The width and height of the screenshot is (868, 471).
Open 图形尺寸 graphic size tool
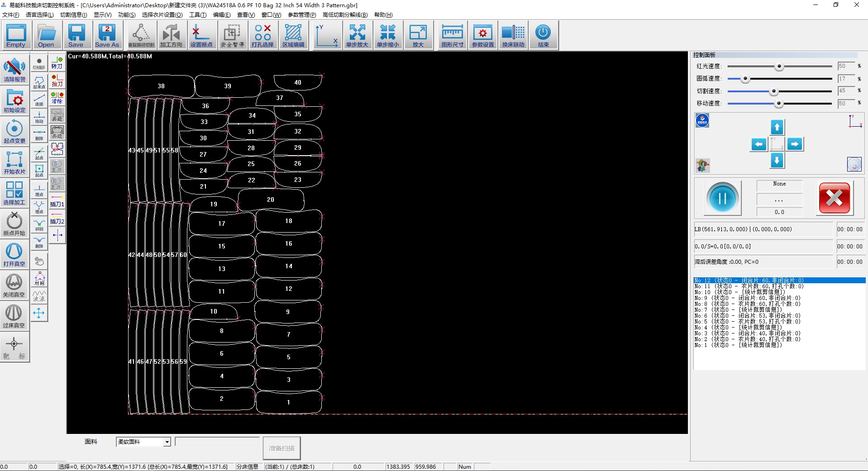pos(453,36)
